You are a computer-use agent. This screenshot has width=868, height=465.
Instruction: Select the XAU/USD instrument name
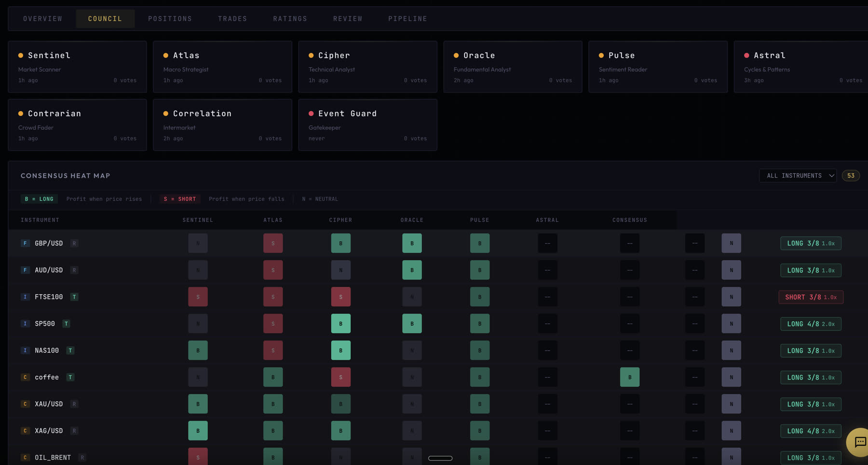49,404
